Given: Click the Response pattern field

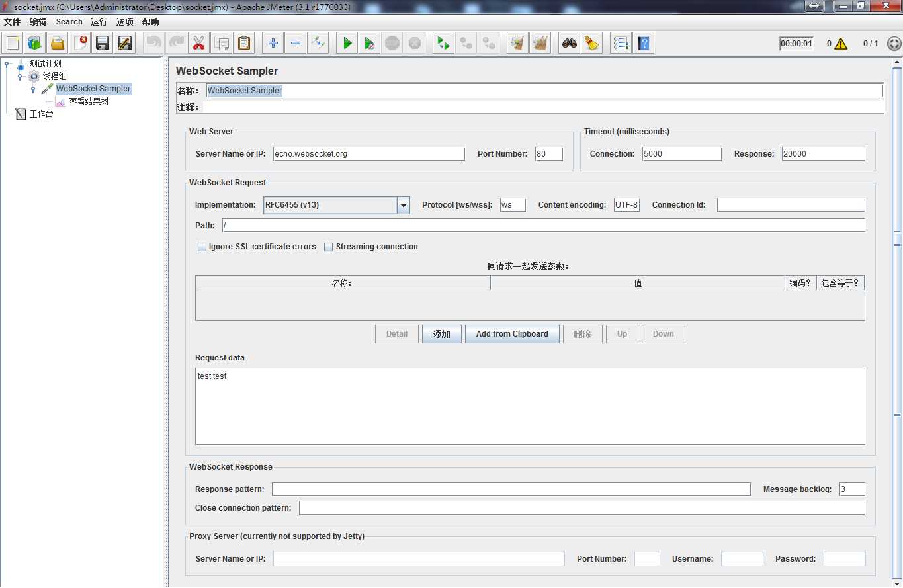Looking at the screenshot, I should pyautogui.click(x=511, y=489).
